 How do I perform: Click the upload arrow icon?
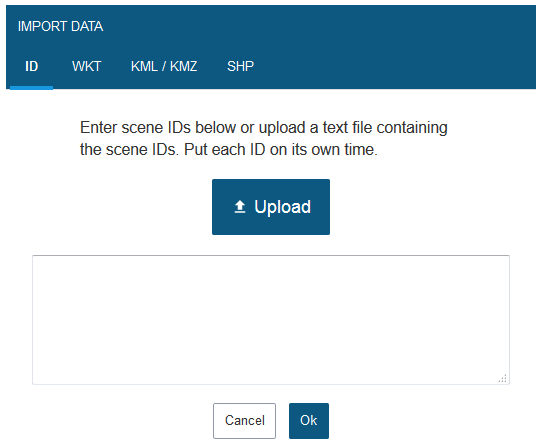pyautogui.click(x=240, y=207)
